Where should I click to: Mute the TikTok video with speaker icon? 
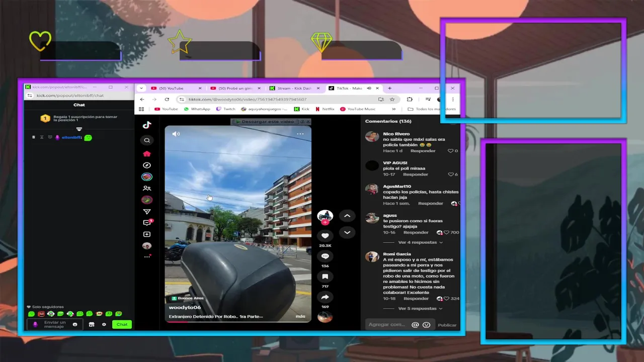click(176, 134)
